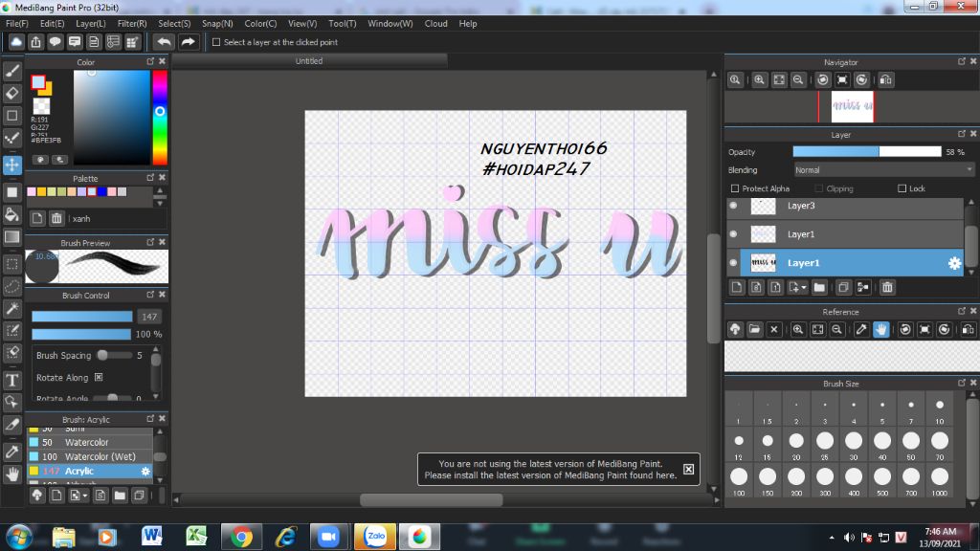Screen dimensions: 980x551
Task: Hide Layer3 using its visibility dot
Action: coord(733,206)
